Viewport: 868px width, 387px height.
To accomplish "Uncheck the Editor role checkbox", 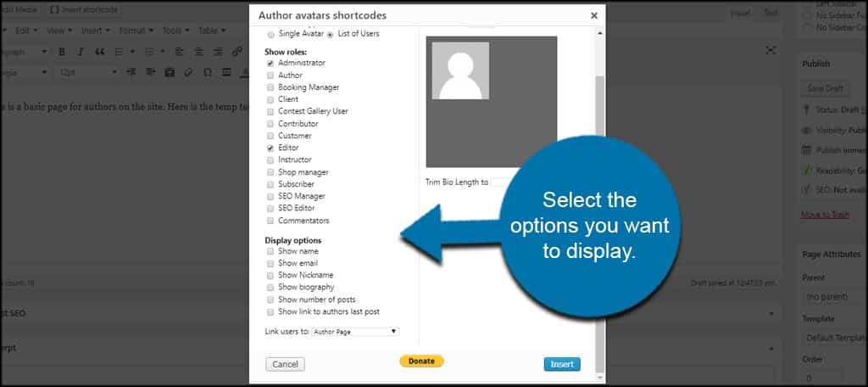I will (x=270, y=148).
